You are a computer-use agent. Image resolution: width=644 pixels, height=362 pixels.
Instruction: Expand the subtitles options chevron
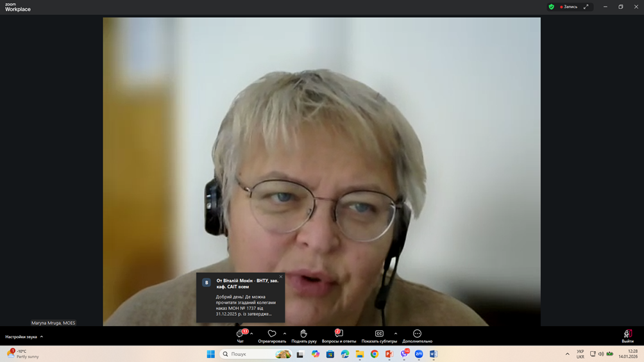click(x=396, y=334)
